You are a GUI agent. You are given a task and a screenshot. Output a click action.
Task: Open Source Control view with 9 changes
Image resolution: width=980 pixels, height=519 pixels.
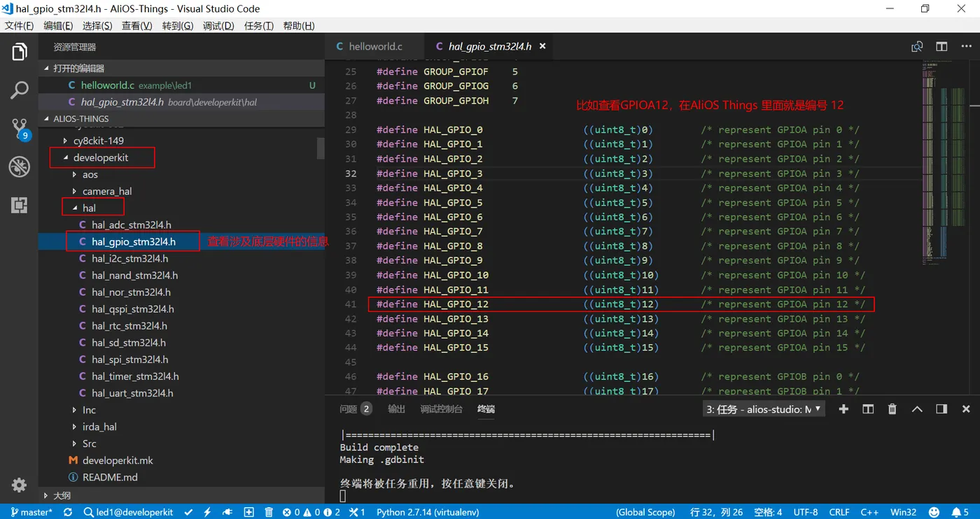coord(20,129)
